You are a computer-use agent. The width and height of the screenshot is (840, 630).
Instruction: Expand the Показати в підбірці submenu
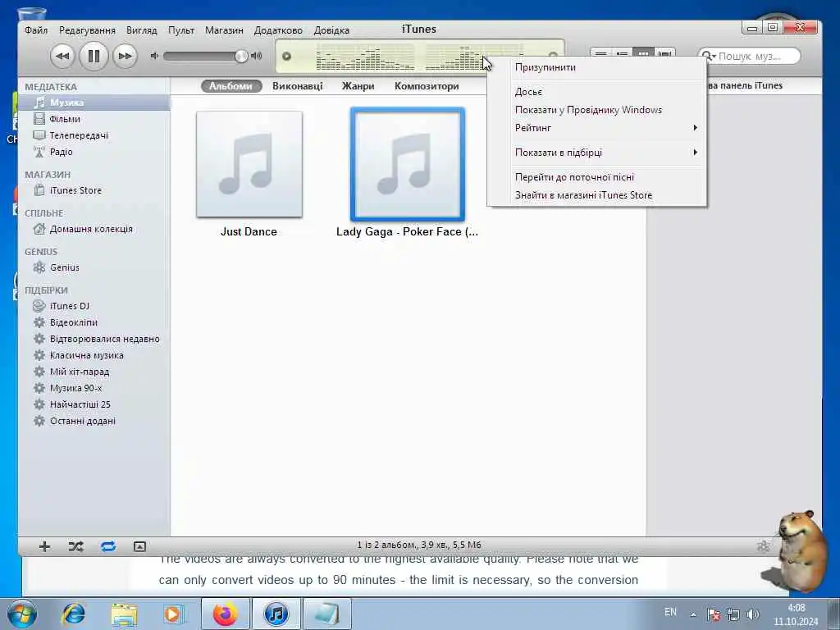tap(597, 153)
